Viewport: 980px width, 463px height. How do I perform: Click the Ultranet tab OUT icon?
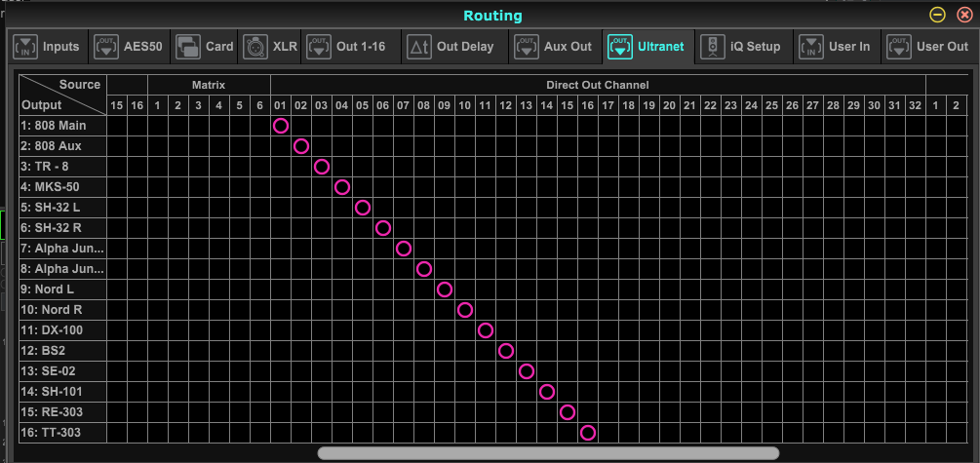[620, 47]
